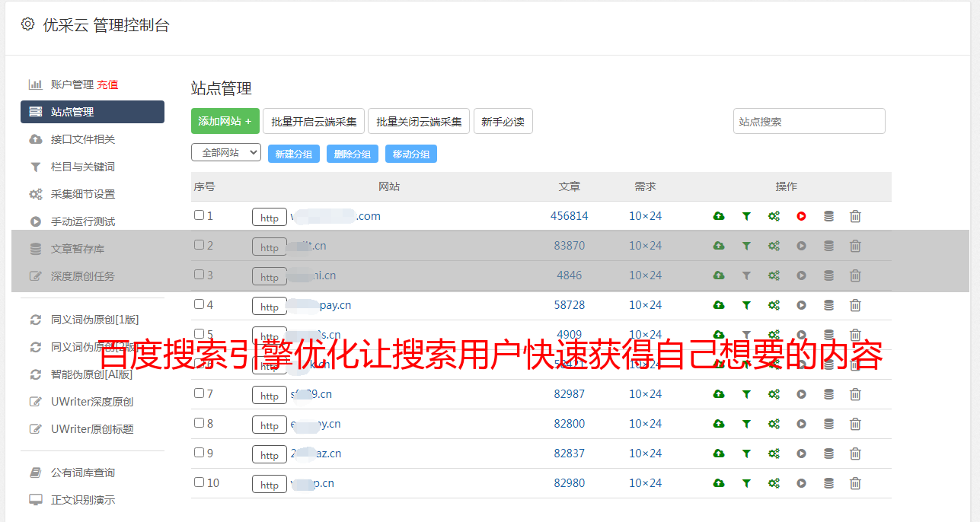980x522 pixels.
Task: Click the 移动分组 button
Action: [411, 154]
